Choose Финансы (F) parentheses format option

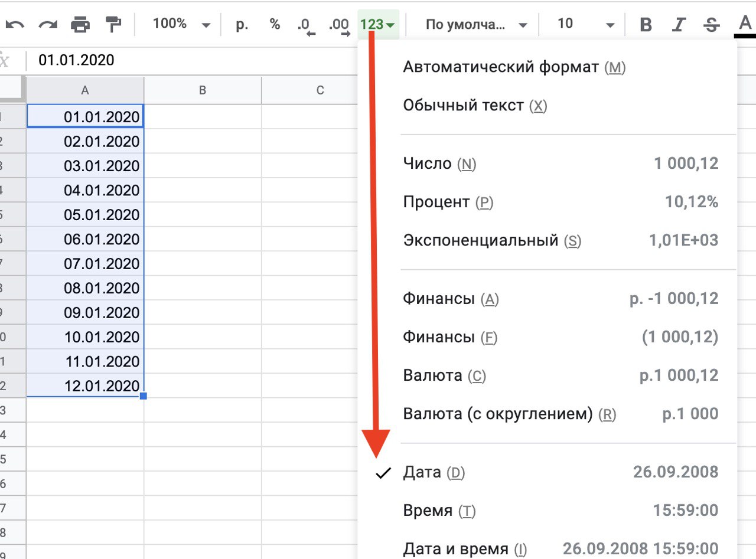point(548,338)
